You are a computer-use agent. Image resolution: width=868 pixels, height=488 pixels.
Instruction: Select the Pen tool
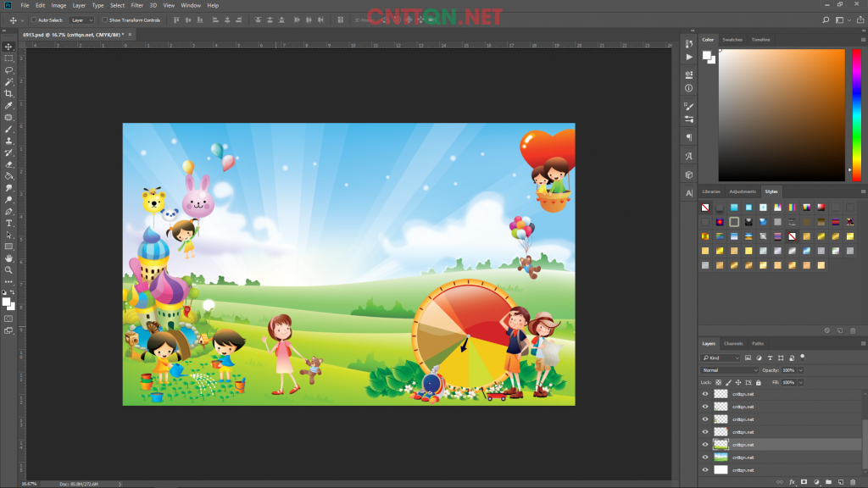(x=8, y=211)
